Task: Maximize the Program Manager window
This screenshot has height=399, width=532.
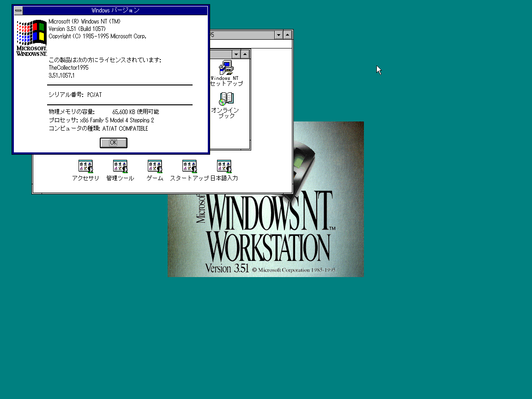Action: (x=287, y=35)
